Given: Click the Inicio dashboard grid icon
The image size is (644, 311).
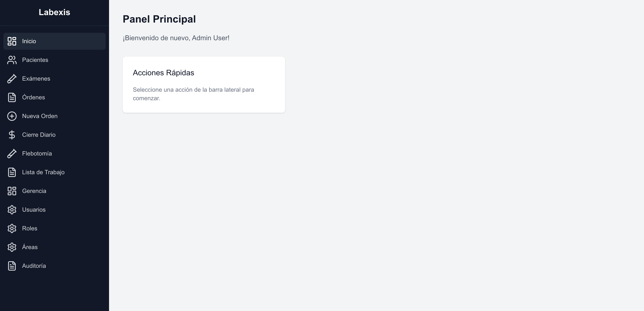Looking at the screenshot, I should coord(12,41).
